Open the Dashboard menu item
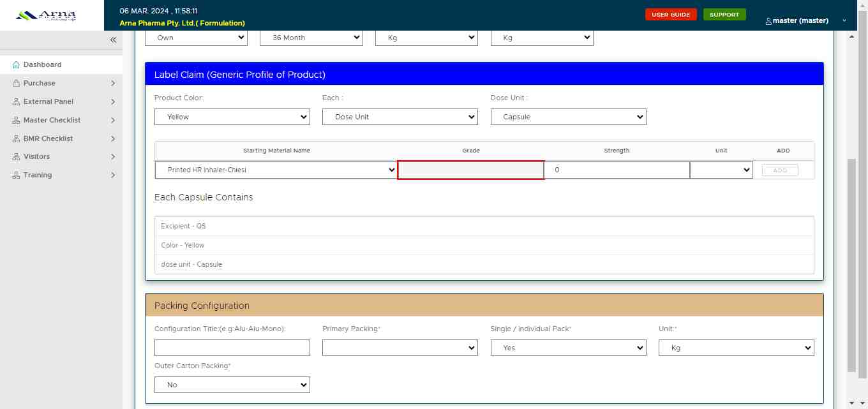Image resolution: width=868 pixels, height=409 pixels. tap(42, 64)
